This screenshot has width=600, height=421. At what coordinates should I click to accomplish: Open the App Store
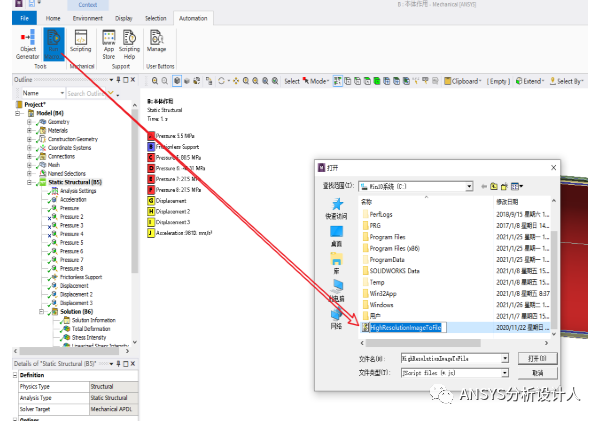pos(109,44)
